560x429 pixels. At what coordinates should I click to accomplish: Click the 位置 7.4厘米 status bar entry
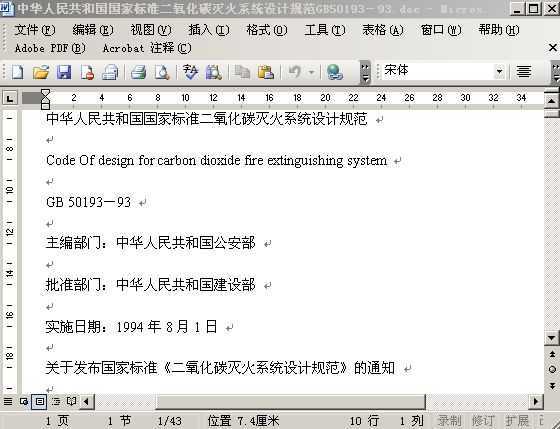click(x=243, y=421)
